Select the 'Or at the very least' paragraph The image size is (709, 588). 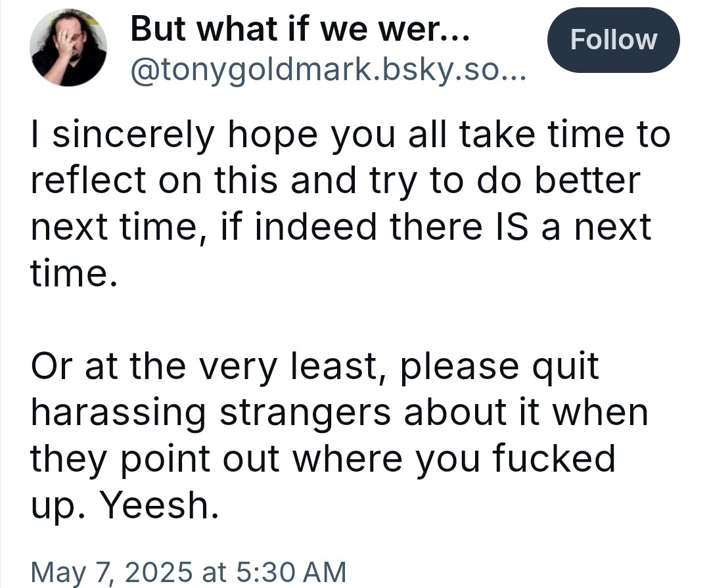(339, 435)
